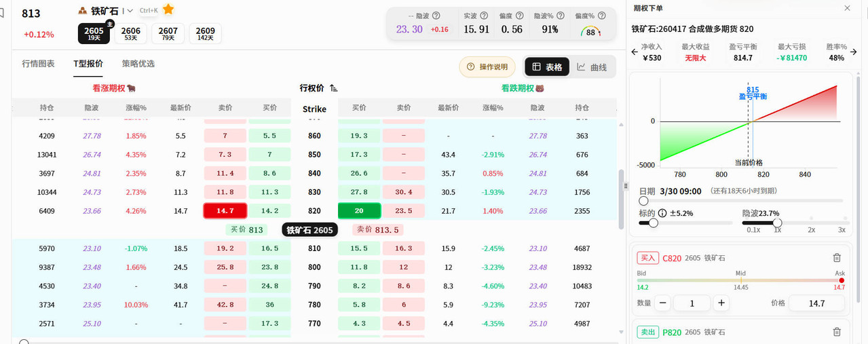Click the 盈亏平衡 814.7 stat
The height and width of the screenshot is (344, 868).
pyautogui.click(x=743, y=52)
